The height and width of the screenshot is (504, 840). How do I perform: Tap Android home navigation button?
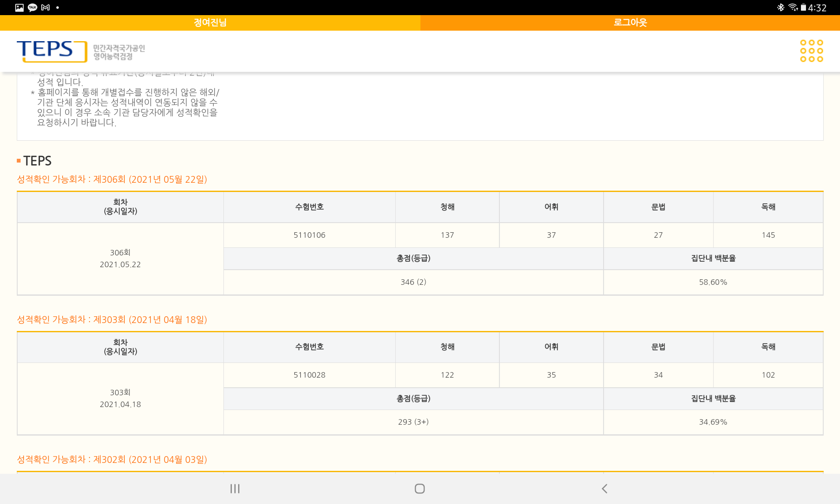(x=420, y=488)
